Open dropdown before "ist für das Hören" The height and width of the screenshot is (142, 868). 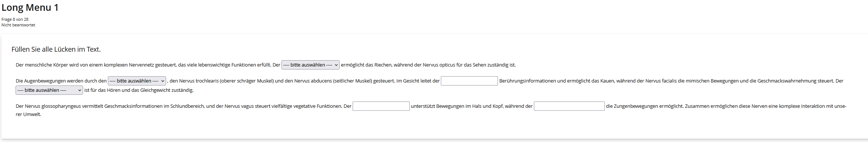click(x=49, y=90)
